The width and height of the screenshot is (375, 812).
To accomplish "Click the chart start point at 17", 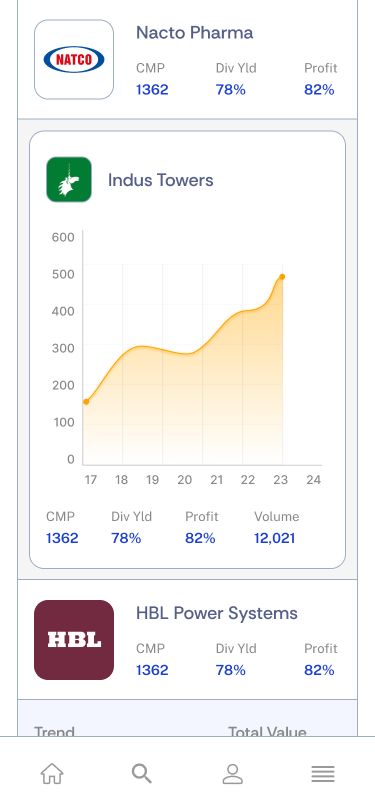I will [x=86, y=402].
